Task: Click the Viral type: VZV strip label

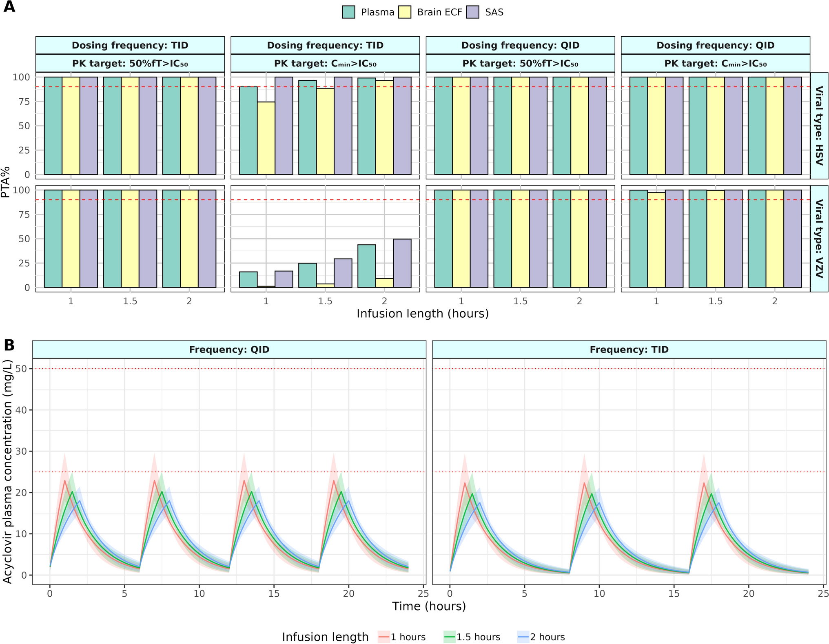Action: pyautogui.click(x=819, y=239)
